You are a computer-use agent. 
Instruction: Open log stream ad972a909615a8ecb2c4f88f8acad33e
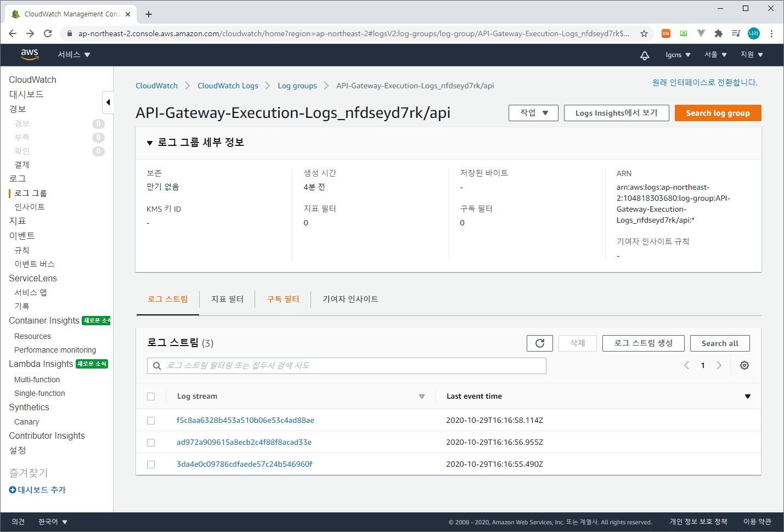click(244, 442)
